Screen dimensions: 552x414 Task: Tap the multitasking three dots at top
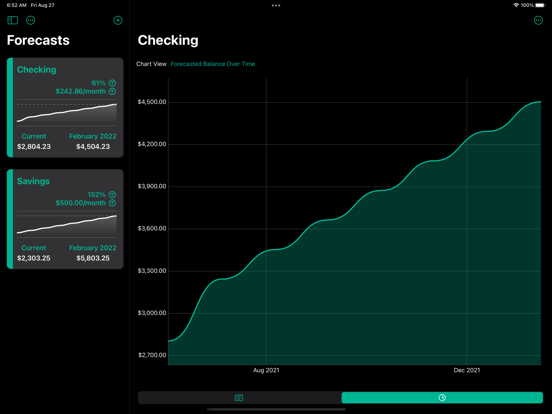point(276,5)
